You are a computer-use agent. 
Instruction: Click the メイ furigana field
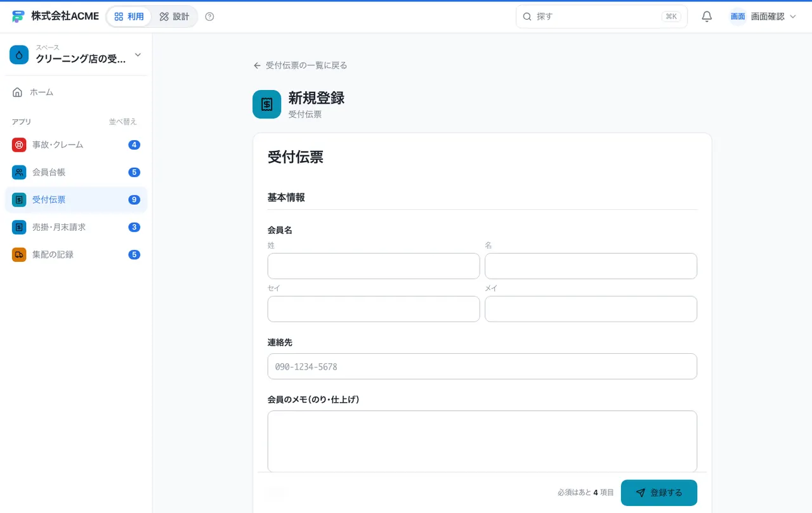(x=591, y=309)
